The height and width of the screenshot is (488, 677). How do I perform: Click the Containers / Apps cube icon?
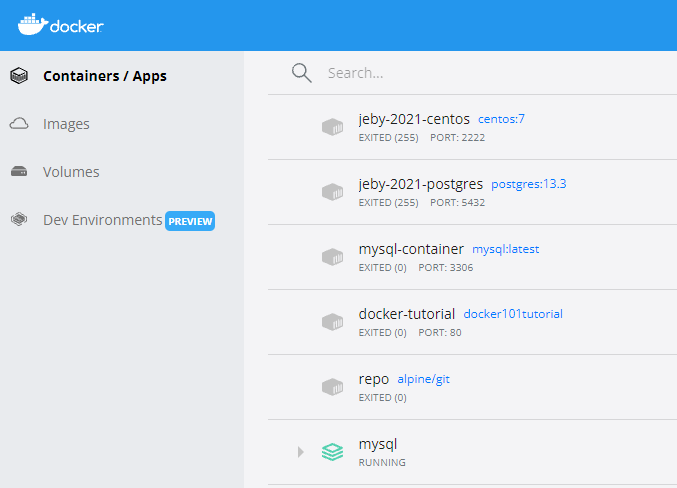coord(19,76)
